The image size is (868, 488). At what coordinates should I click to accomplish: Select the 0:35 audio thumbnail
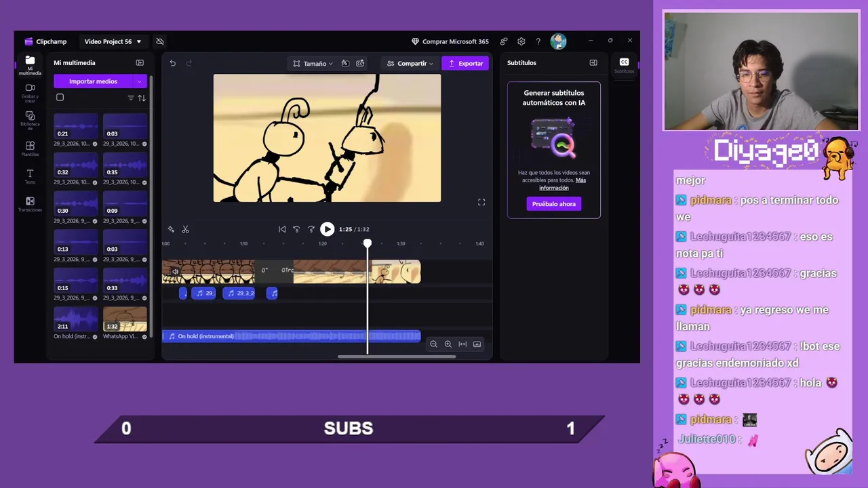tap(125, 165)
